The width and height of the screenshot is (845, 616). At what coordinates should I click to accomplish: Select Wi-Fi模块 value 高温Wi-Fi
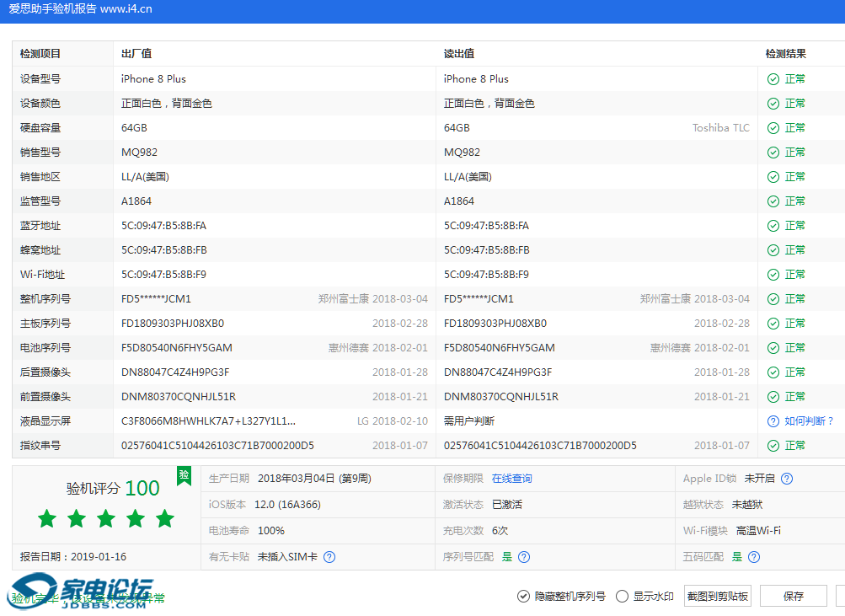758,531
